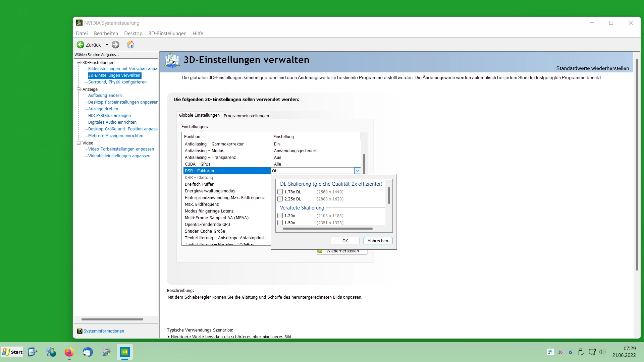Click the Abbrechen button

point(378,241)
